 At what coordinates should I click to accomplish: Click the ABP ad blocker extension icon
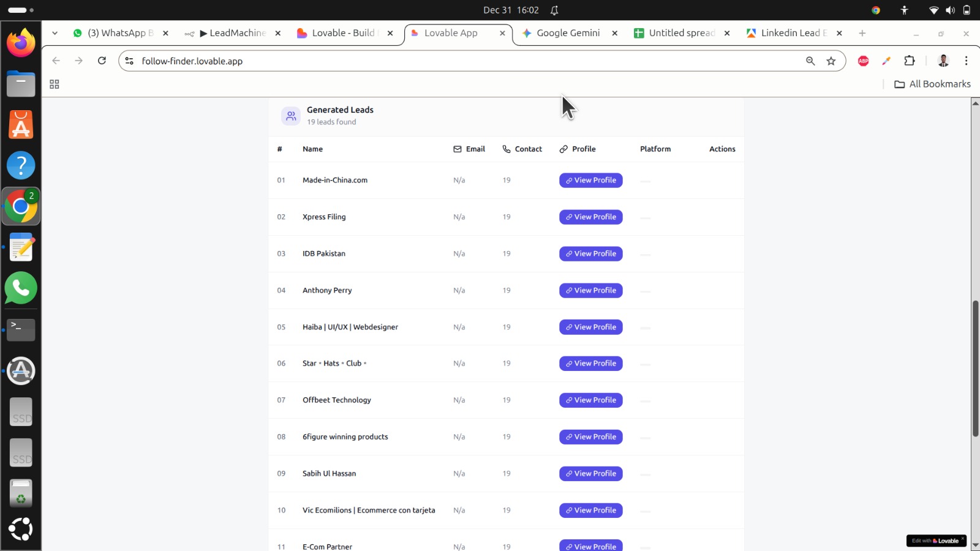[x=864, y=61]
